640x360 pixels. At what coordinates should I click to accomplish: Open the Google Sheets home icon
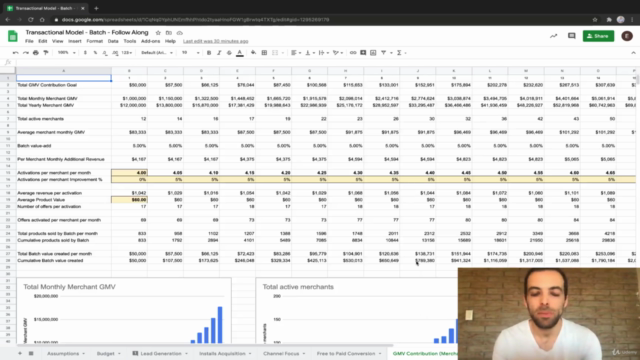[x=13, y=36]
